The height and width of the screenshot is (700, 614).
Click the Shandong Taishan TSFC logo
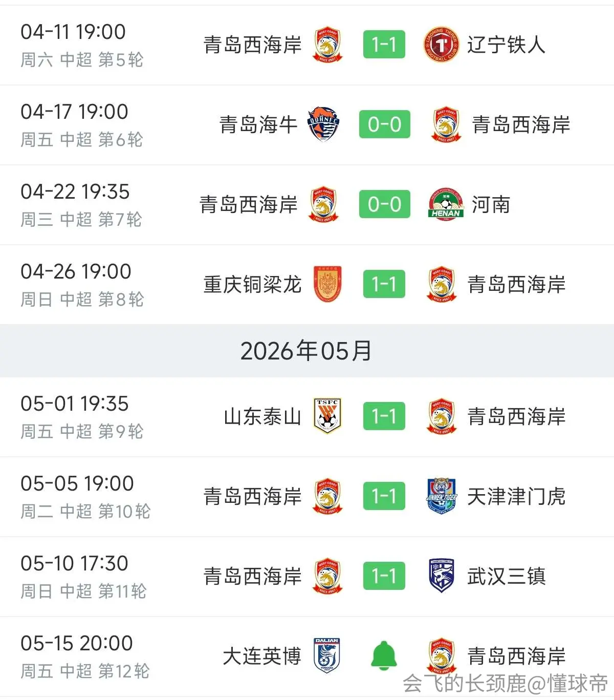pos(327,416)
